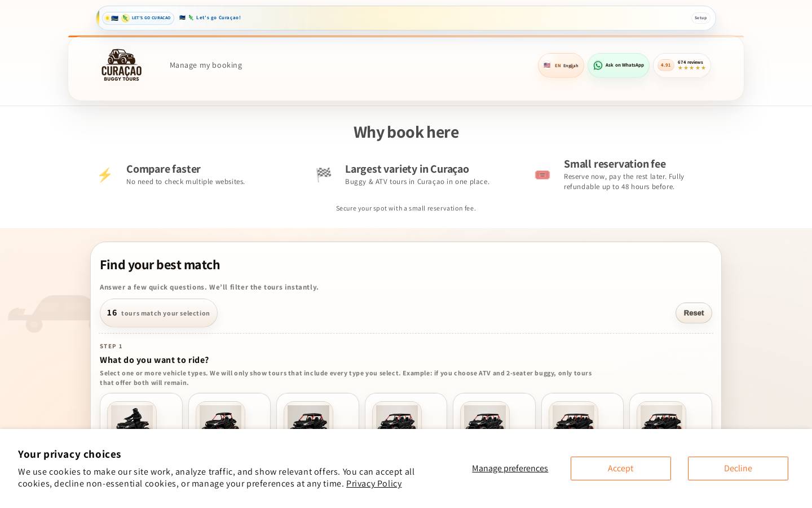The width and height of the screenshot is (812, 508).
Task: Open the EN English language selector
Action: click(x=561, y=65)
